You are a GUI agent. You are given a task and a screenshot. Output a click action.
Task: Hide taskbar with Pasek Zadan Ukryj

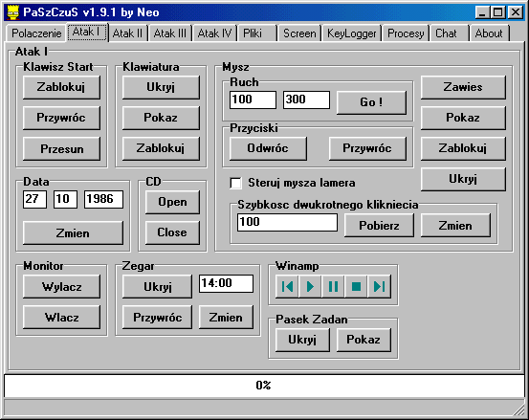coord(302,340)
